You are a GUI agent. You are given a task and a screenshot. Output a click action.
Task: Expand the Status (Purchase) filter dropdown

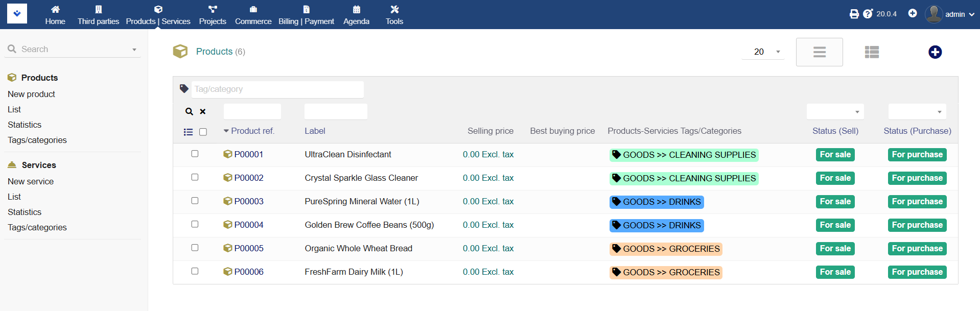coord(917,111)
